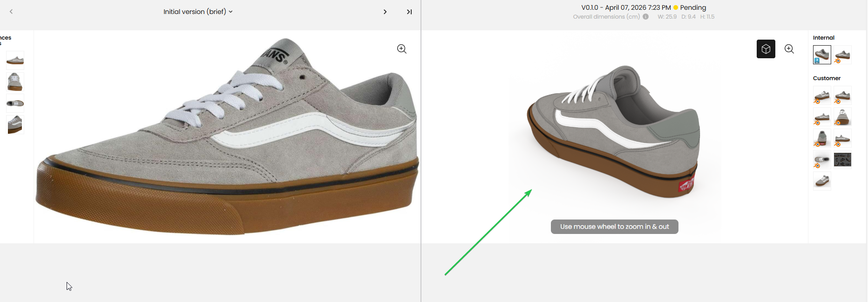This screenshot has height=302, width=868.
Task: Click the 'D: 9.4' depth value
Action: point(688,17)
